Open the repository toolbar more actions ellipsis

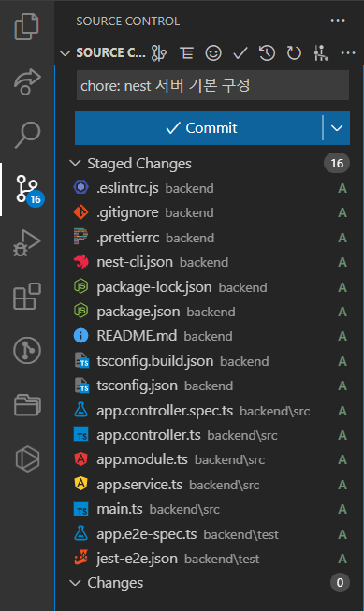(348, 52)
